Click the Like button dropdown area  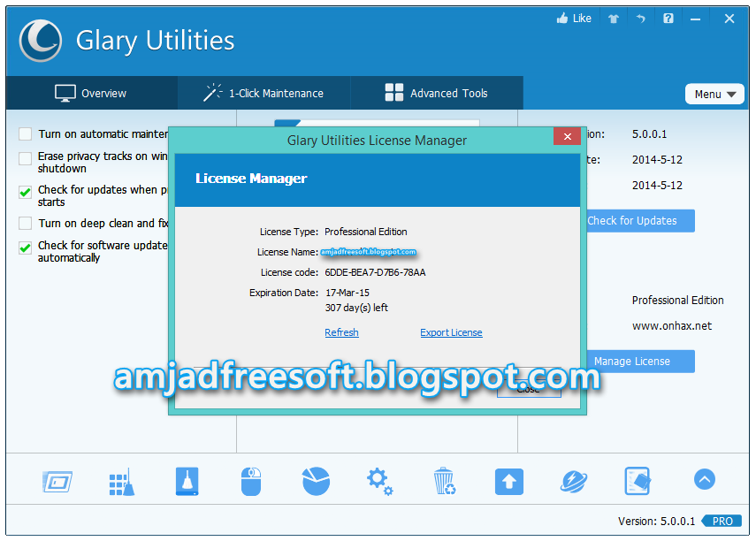[x=574, y=18]
